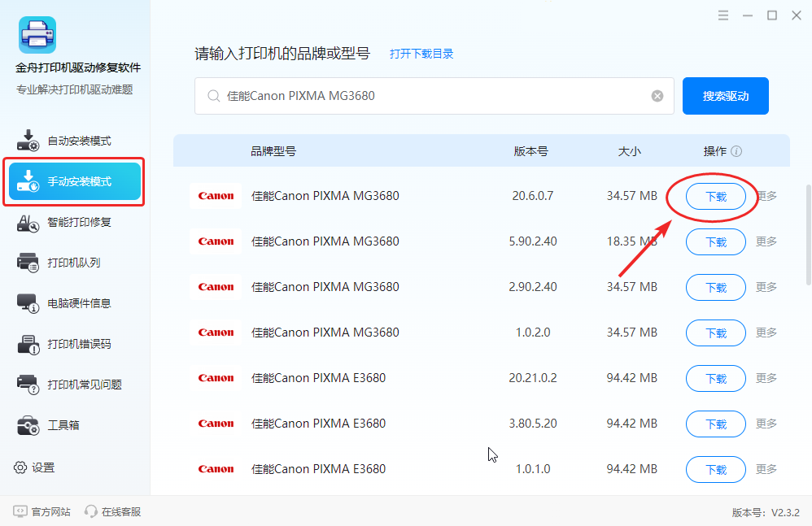The width and height of the screenshot is (812, 526).
Task: Open 打印机常见问题
Action: point(75,385)
